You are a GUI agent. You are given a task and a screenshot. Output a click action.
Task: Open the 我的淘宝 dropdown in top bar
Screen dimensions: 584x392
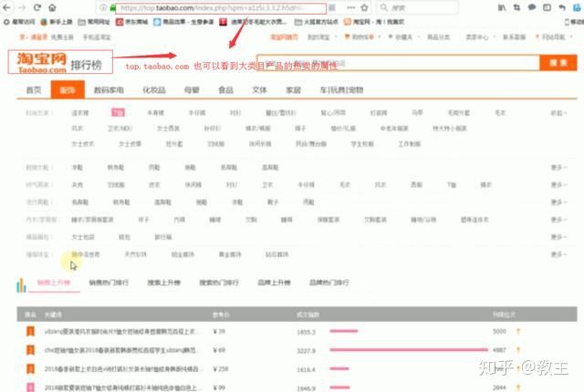(x=317, y=37)
